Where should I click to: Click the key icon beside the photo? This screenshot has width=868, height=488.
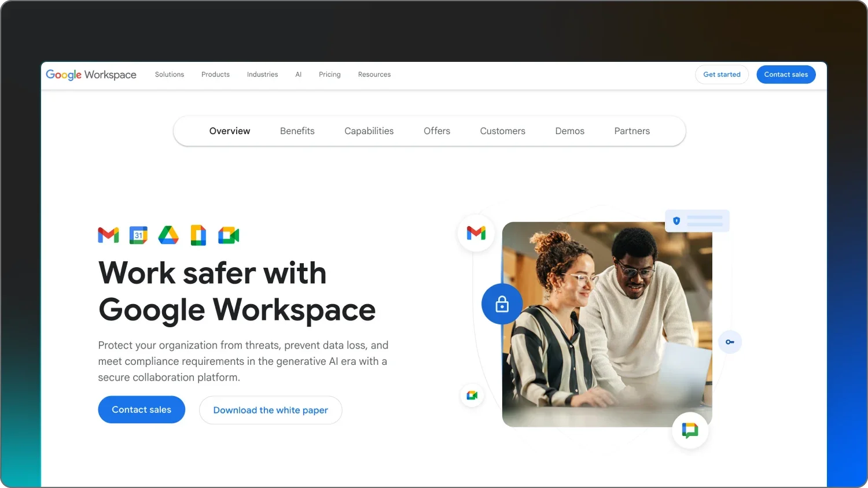pyautogui.click(x=730, y=342)
